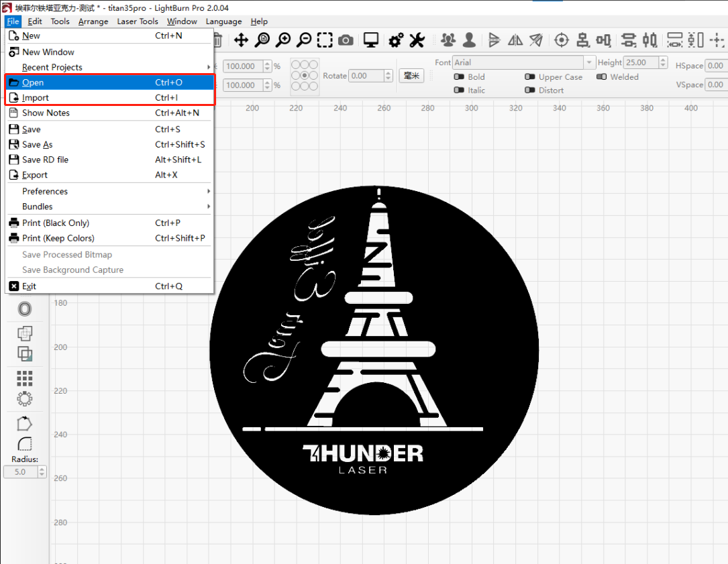Image resolution: width=728 pixels, height=564 pixels.
Task: Select the Radius corner tool
Action: pyautogui.click(x=24, y=444)
